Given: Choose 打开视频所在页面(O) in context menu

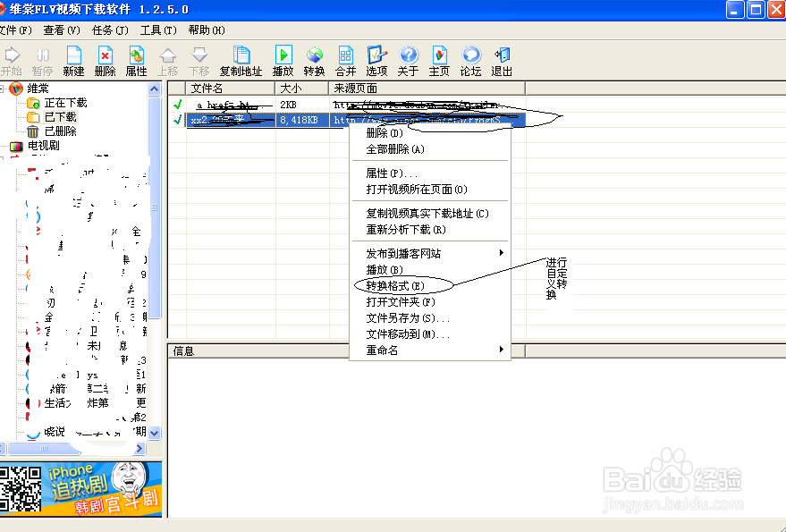Looking at the screenshot, I should [429, 190].
